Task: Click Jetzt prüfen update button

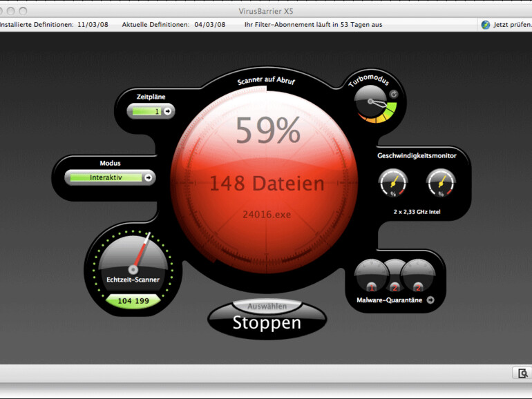Action: 513,24
